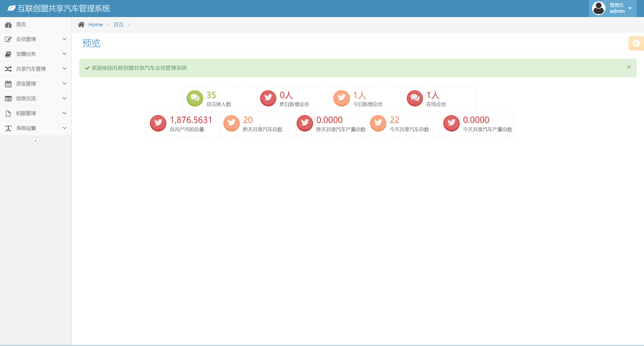
Task: Open the 共享汽车管理 menu item
Action: (31, 69)
